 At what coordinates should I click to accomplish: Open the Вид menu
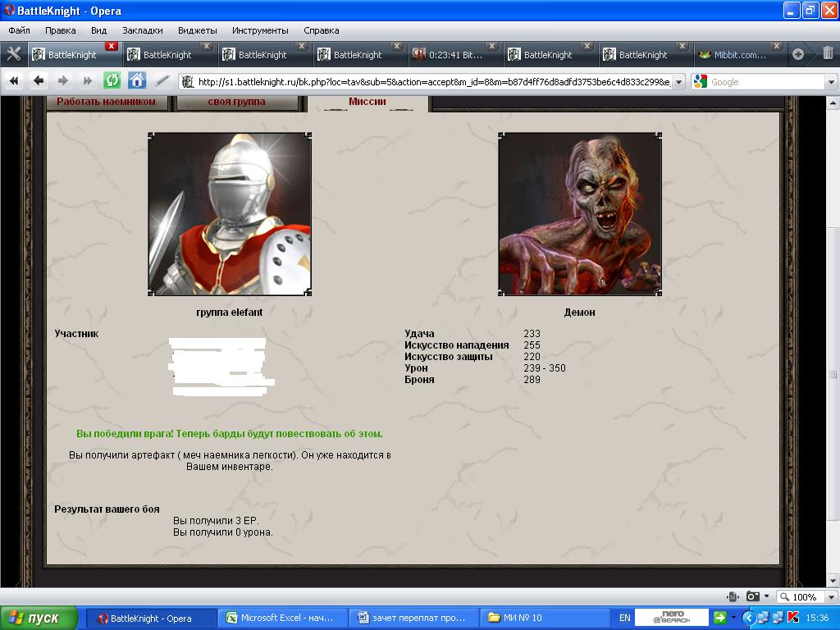pyautogui.click(x=98, y=30)
